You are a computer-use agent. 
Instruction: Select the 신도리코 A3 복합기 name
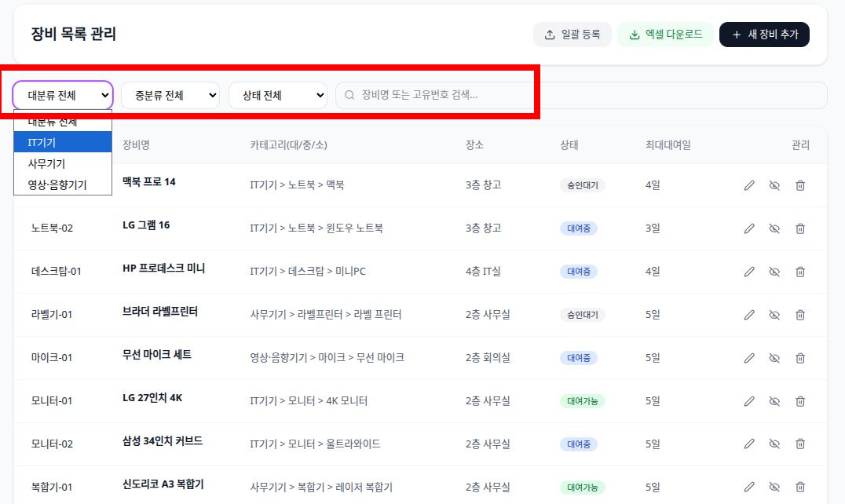(x=163, y=484)
